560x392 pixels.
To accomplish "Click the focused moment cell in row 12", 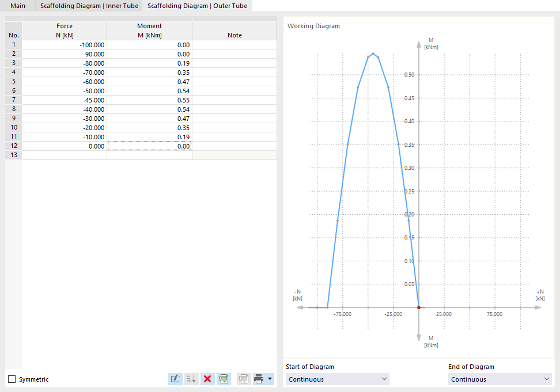I will coord(150,146).
